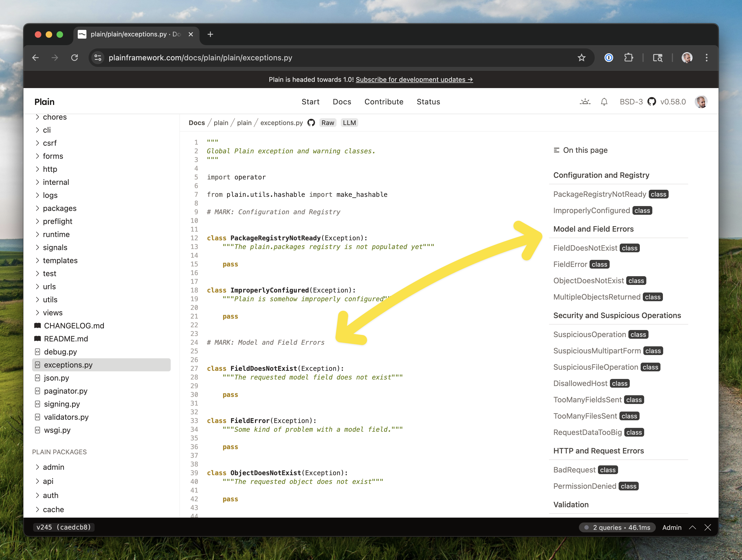Click the v245 (caedcb8) version label
The height and width of the screenshot is (560, 742).
coord(64,527)
